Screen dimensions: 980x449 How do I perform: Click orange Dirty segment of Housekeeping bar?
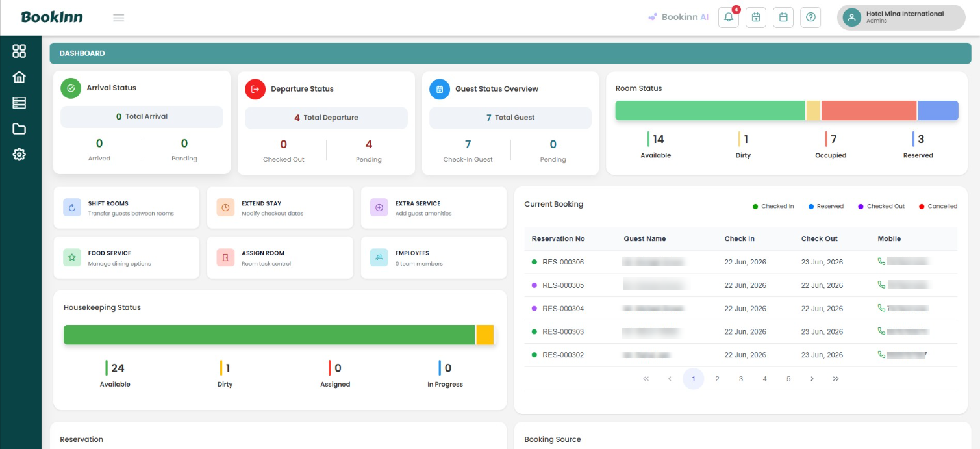(x=485, y=335)
